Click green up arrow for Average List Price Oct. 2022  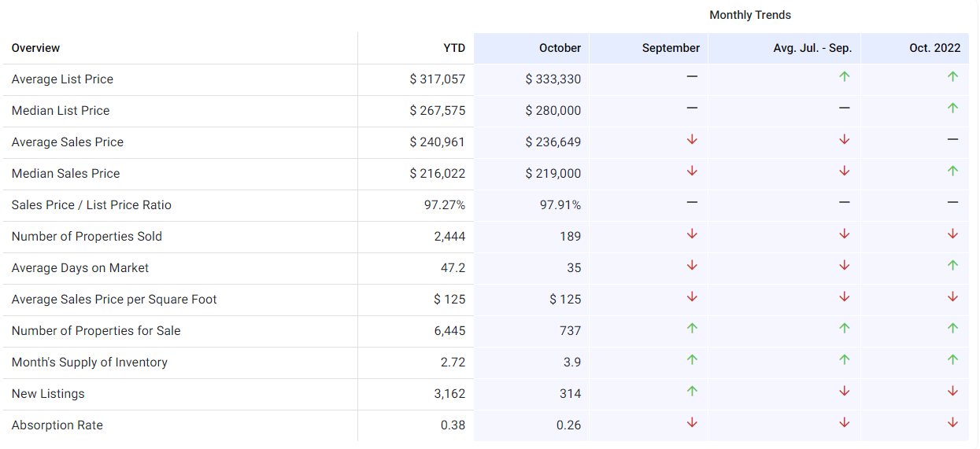click(x=952, y=77)
